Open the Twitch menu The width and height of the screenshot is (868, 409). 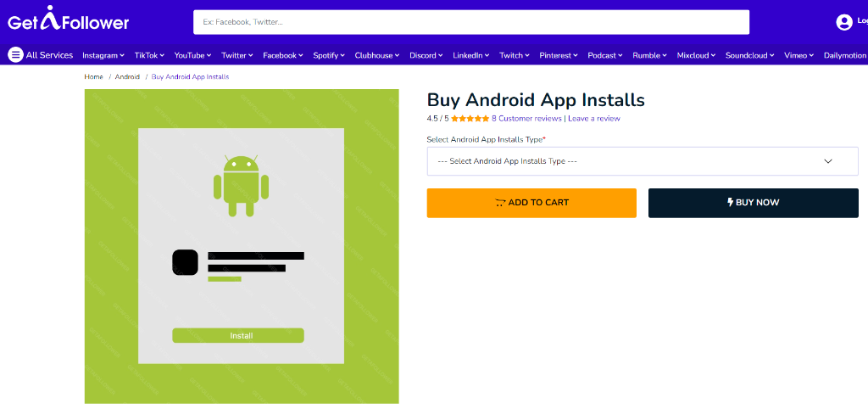[x=515, y=55]
